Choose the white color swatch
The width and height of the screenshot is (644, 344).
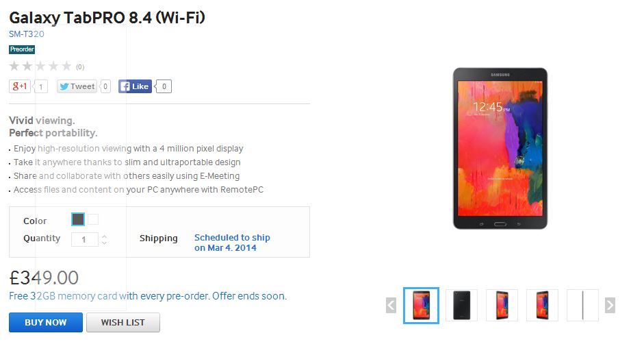(93, 219)
